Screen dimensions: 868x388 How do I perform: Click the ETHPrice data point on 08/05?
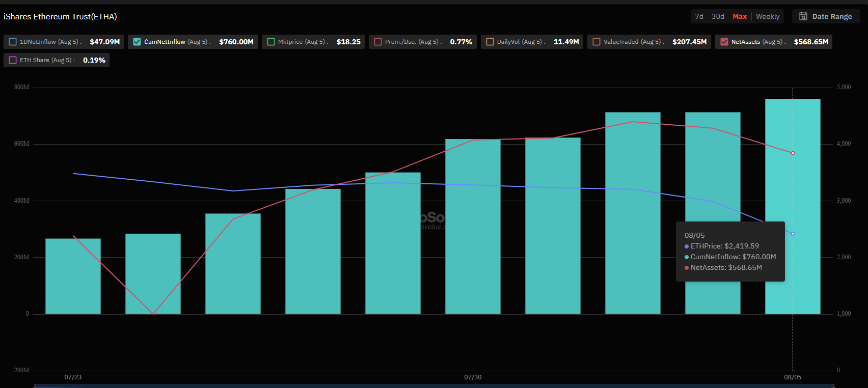[793, 234]
